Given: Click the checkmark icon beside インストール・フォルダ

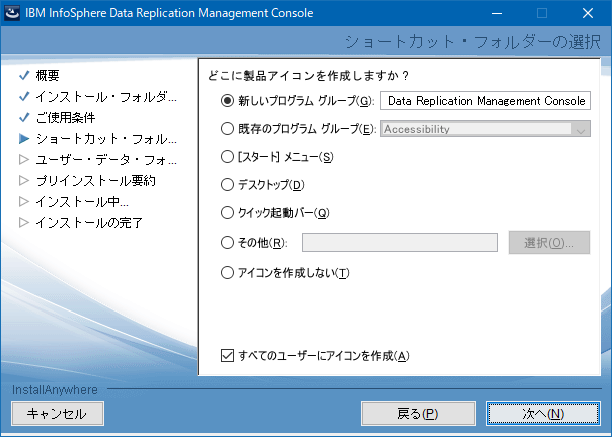Looking at the screenshot, I should [x=24, y=96].
